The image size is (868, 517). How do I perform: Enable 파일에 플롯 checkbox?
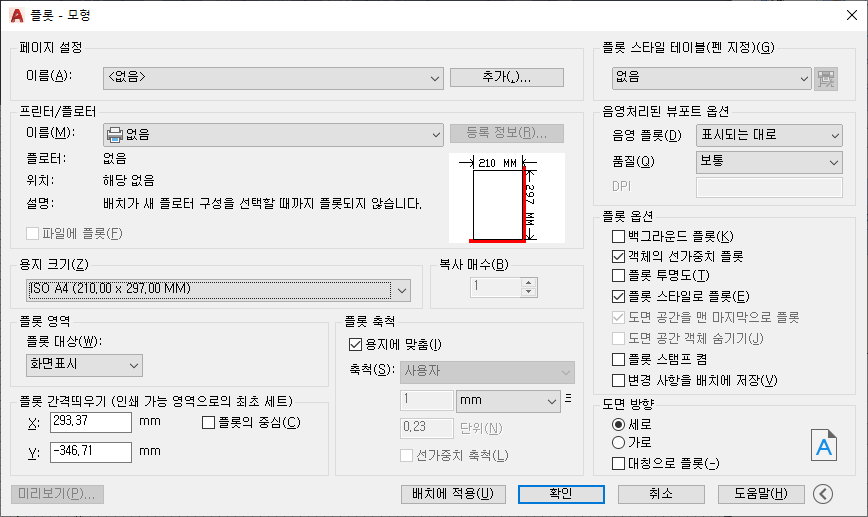(33, 234)
